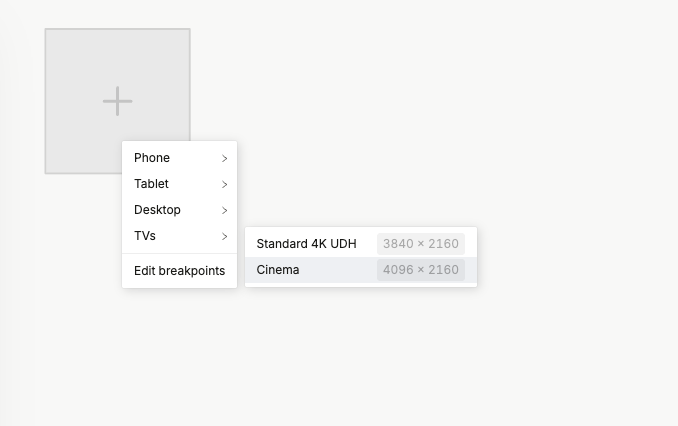The width and height of the screenshot is (678, 426).
Task: Expand the Tablet submenu chevron
Action: click(225, 184)
